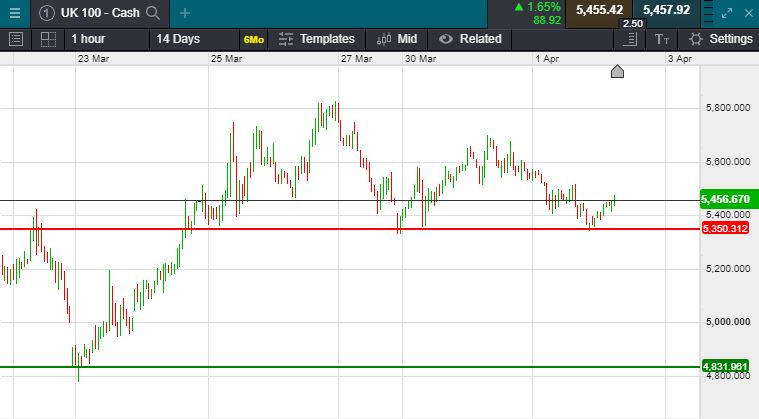Viewport: 759px width, 419px height.
Task: Select the 6Mo range shortcut
Action: tap(254, 40)
